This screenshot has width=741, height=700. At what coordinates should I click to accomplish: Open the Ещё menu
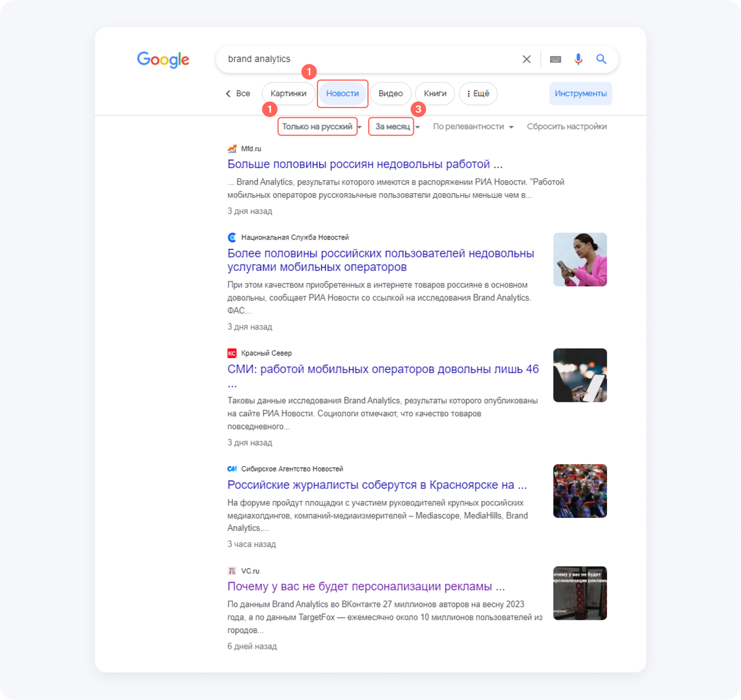[479, 94]
